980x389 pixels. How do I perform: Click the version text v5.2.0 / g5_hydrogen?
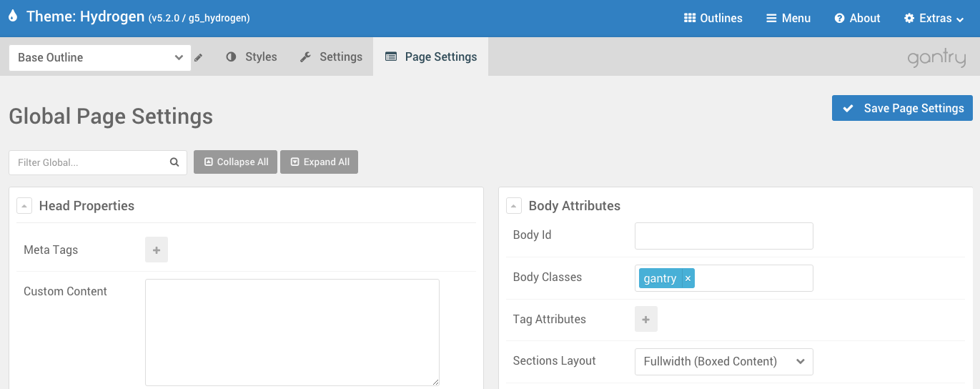199,19
